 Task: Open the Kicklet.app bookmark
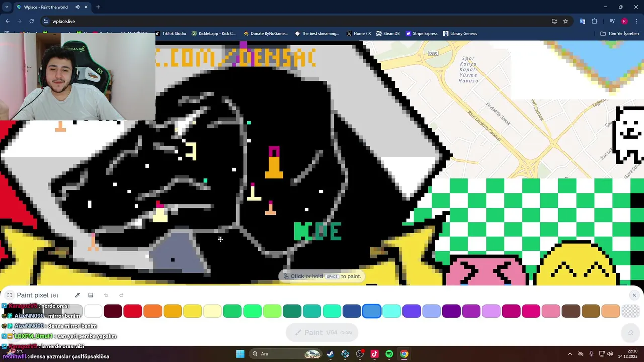(214, 34)
